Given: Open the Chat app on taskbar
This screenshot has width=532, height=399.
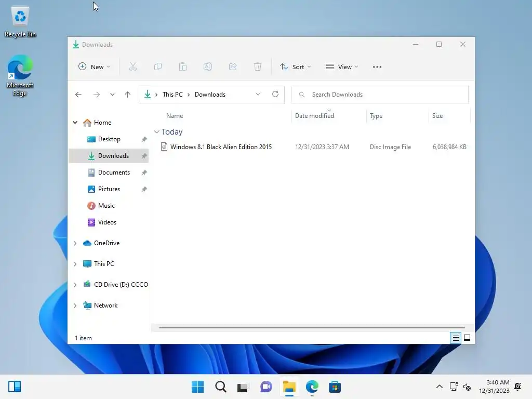Looking at the screenshot, I should 266,387.
